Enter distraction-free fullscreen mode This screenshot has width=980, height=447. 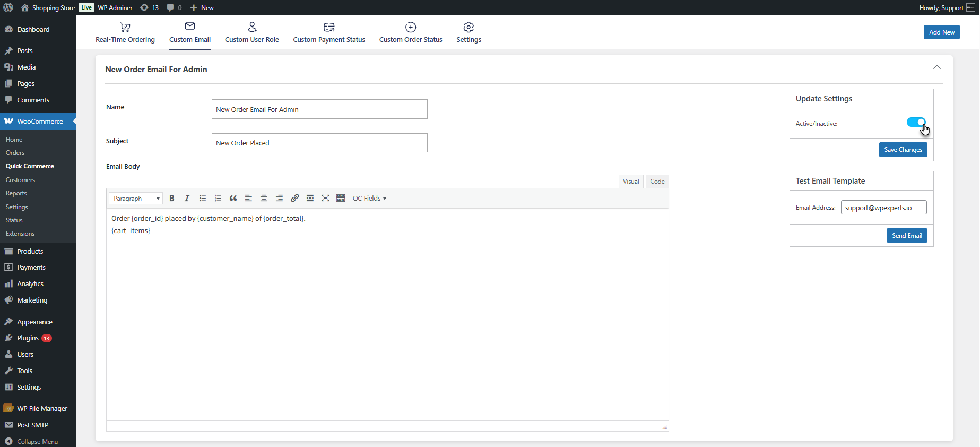(x=325, y=199)
